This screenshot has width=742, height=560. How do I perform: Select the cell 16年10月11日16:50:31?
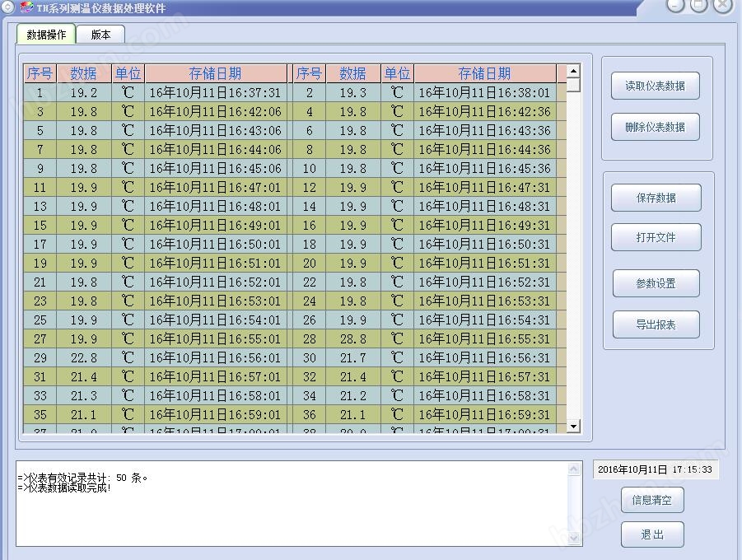[484, 245]
